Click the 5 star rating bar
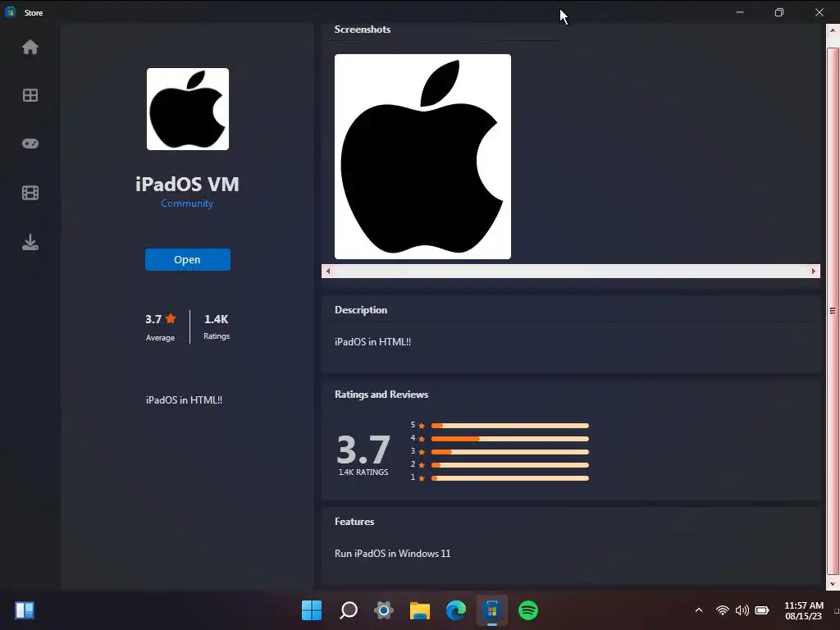Screen dimensions: 840x630 (x=510, y=426)
